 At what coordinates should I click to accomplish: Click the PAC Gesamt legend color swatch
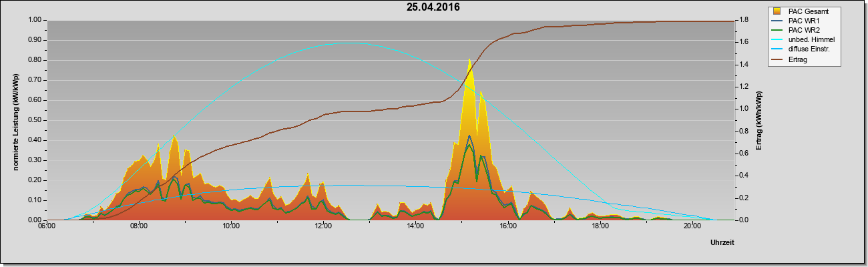pyautogui.click(x=777, y=11)
